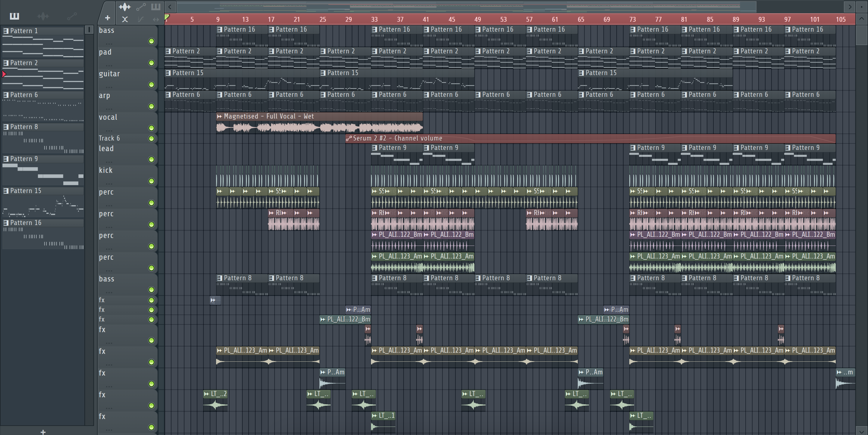
Task: Open Serum 2 #2 Channel volume clip menu
Action: (349, 138)
